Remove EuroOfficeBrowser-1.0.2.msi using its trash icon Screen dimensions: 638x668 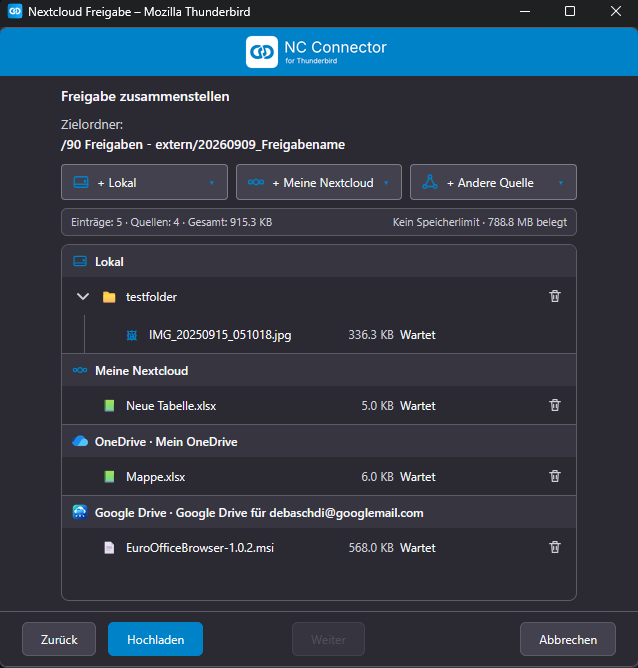[x=555, y=547]
